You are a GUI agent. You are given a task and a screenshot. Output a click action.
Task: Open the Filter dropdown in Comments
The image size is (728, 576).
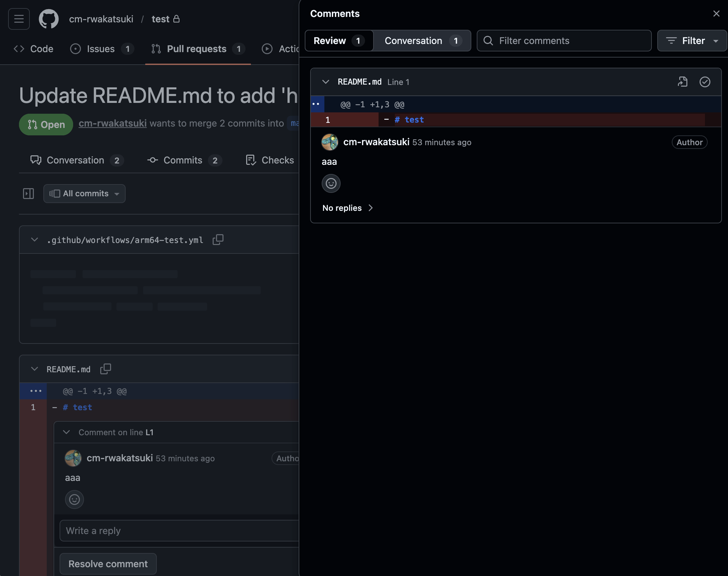[692, 41]
